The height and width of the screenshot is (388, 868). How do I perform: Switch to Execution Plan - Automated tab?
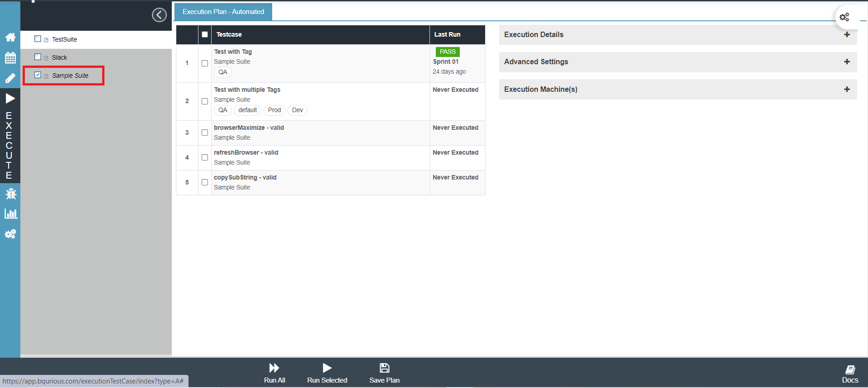point(223,12)
